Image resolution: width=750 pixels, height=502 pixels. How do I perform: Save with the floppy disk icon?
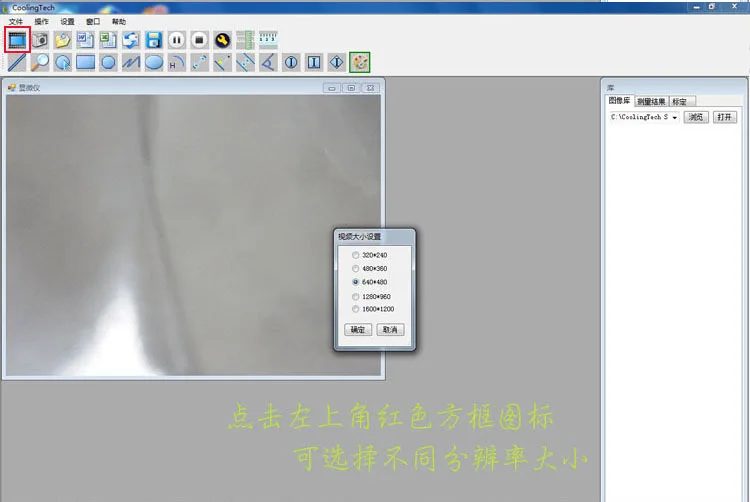pos(154,40)
